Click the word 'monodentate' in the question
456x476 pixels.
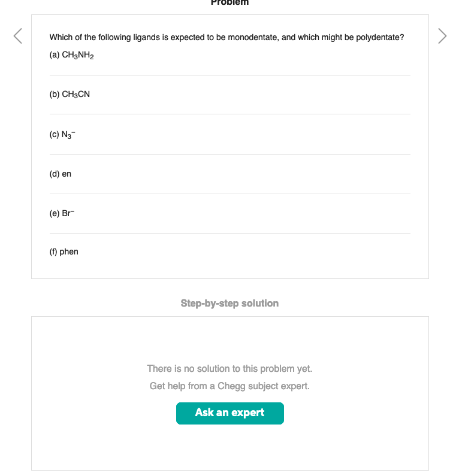coord(253,37)
